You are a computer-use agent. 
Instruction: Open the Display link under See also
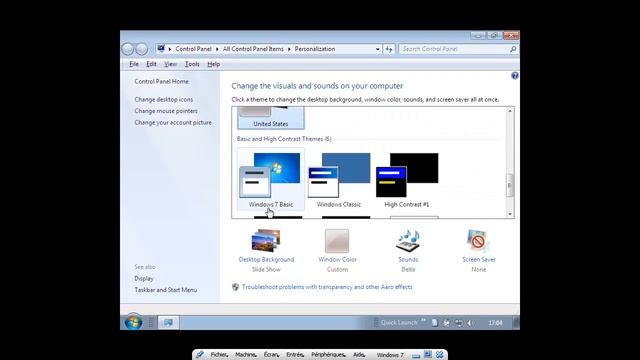144,278
